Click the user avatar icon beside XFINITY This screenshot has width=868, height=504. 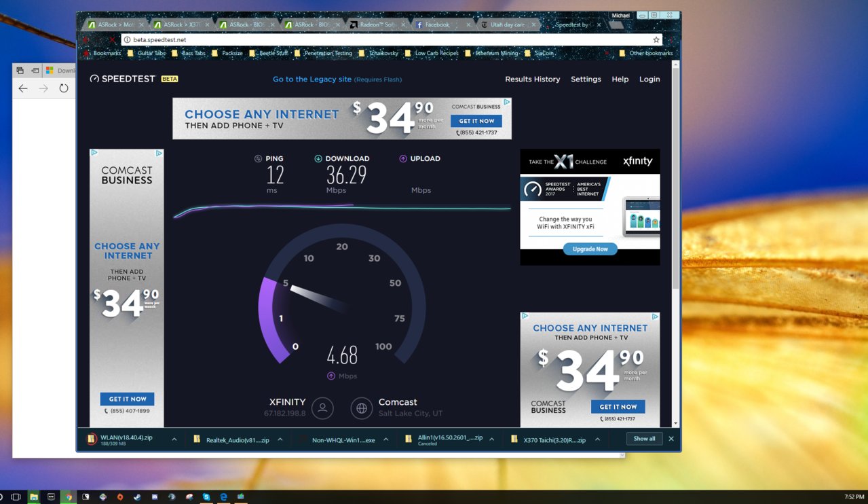click(x=323, y=408)
